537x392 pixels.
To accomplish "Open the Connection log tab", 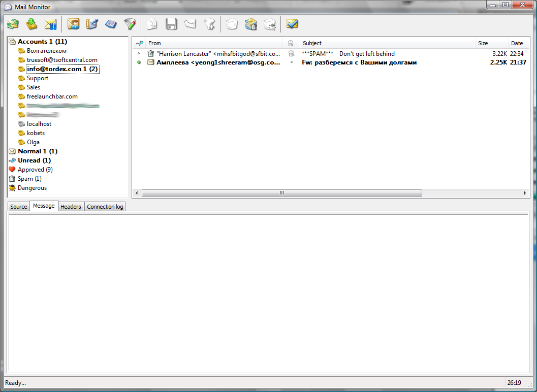I will pos(105,207).
